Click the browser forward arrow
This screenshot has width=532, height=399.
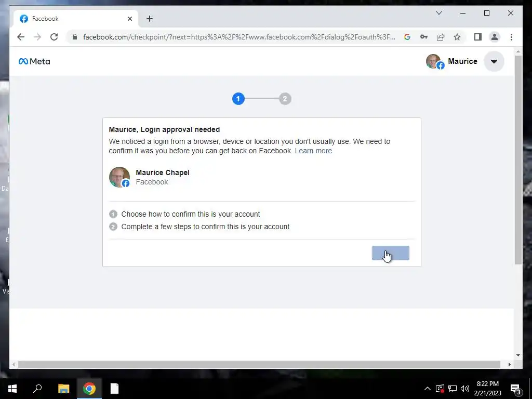37,37
